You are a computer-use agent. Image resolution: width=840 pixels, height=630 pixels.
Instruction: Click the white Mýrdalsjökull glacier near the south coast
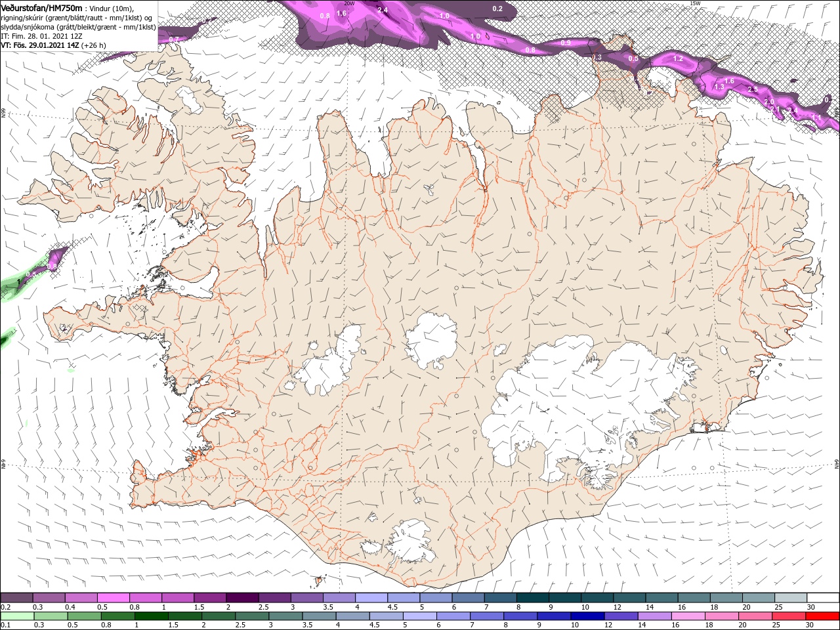(411, 541)
